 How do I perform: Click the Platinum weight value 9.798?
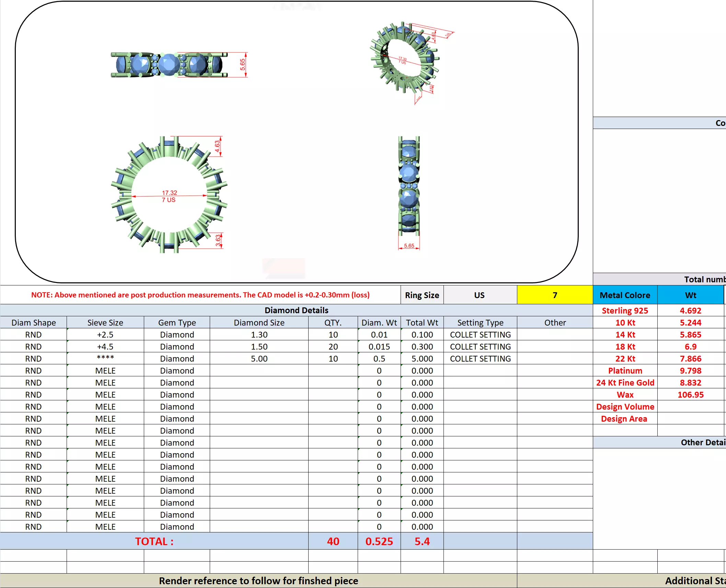(x=690, y=371)
